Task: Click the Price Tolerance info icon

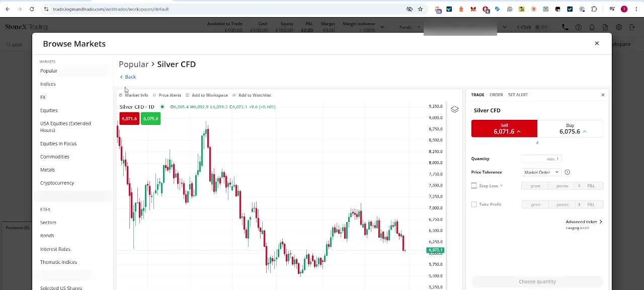Action: [x=567, y=172]
